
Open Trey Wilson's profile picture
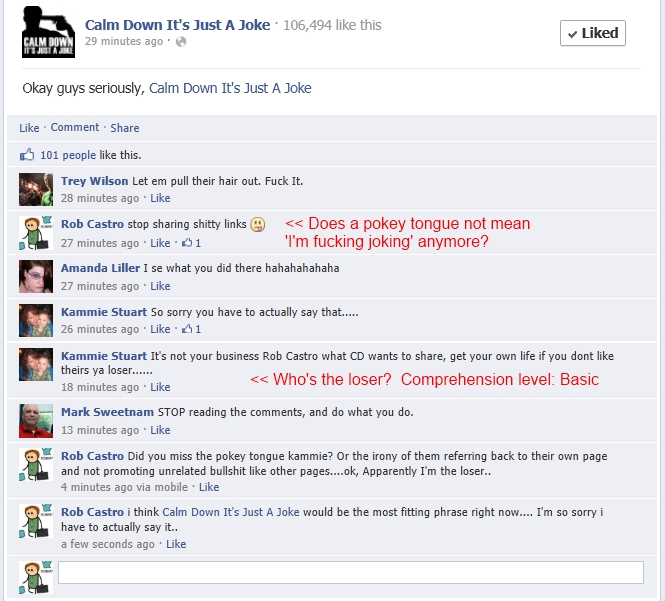(x=36, y=189)
